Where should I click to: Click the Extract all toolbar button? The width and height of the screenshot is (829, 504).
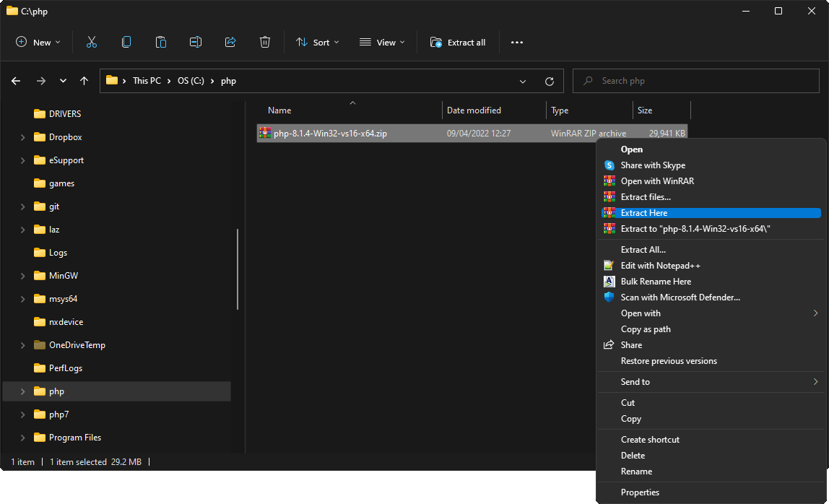point(458,43)
